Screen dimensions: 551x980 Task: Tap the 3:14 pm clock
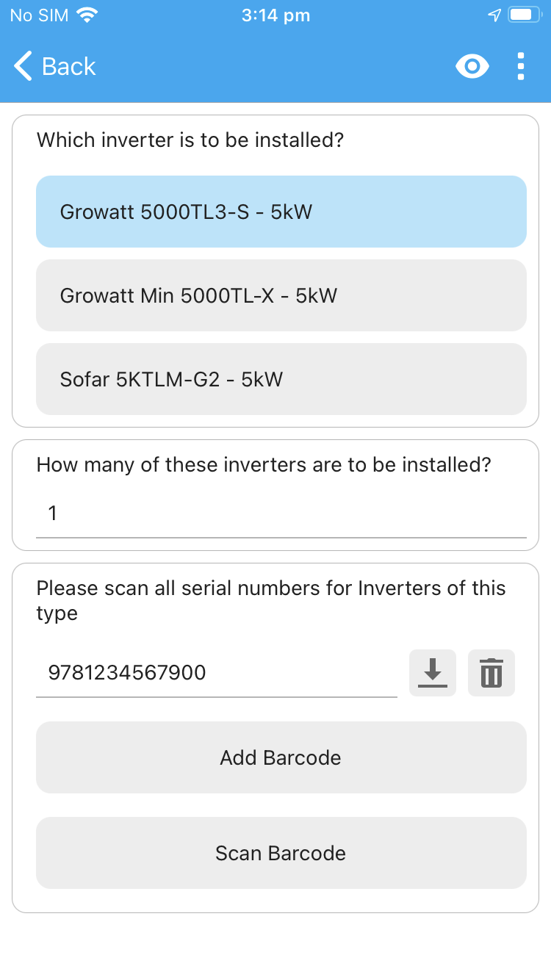click(275, 15)
